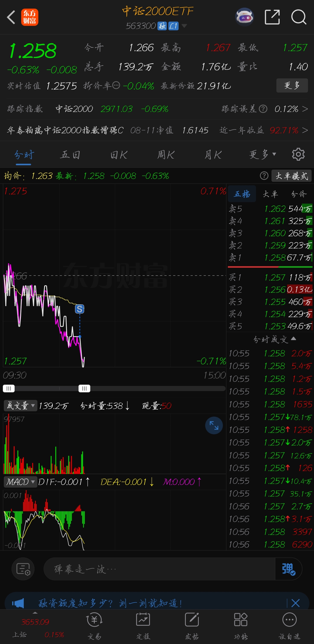Tap 实时估值 1.2575 value

point(61,86)
